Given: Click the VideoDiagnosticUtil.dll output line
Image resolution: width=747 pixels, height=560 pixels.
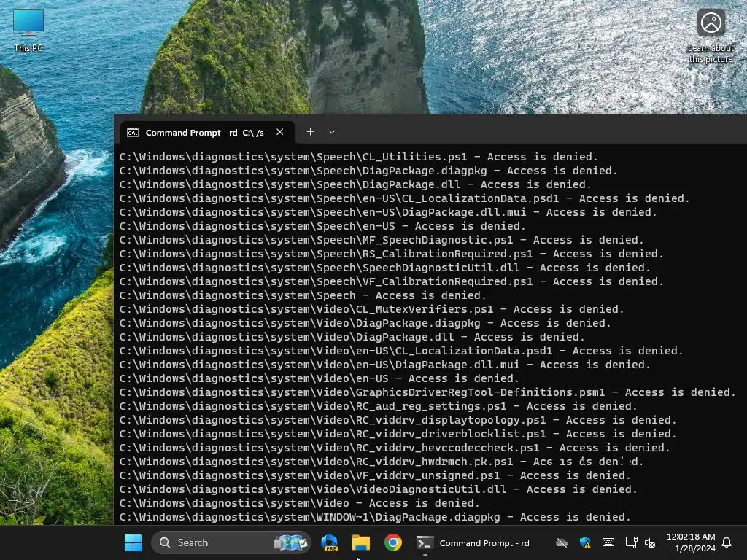Looking at the screenshot, I should pyautogui.click(x=379, y=489).
